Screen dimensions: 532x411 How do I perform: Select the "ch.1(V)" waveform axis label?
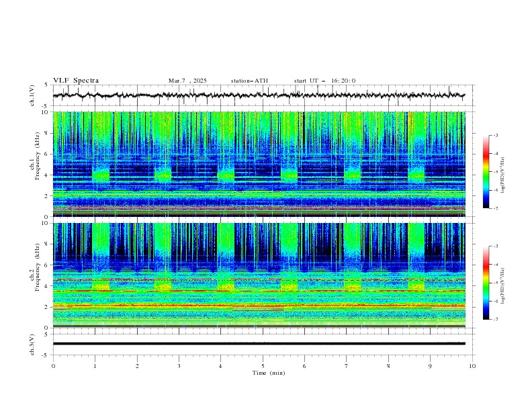tap(32, 95)
